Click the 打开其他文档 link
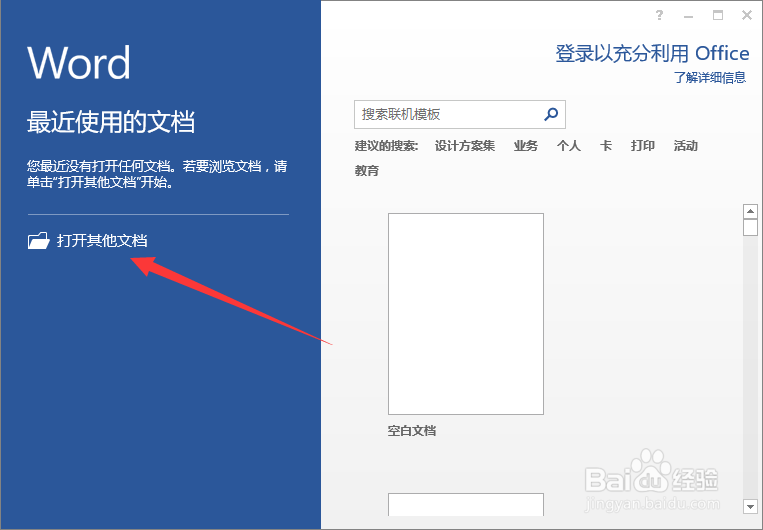This screenshot has height=530, width=763. pyautogui.click(x=102, y=240)
